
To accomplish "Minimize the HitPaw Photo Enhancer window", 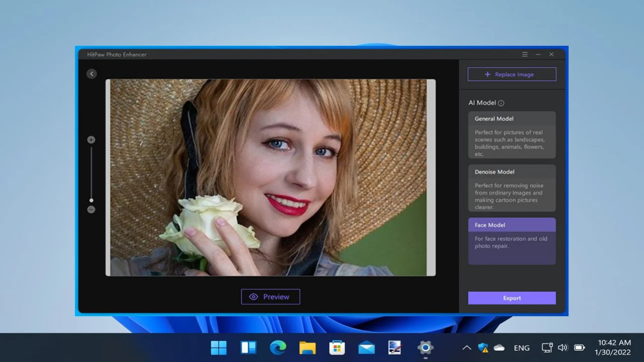I will point(538,54).
